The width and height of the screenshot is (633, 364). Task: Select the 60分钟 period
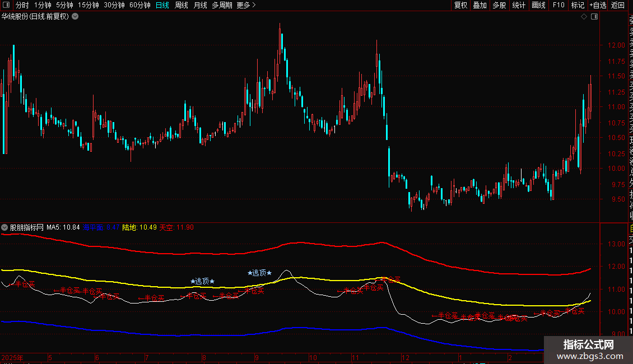pos(140,5)
